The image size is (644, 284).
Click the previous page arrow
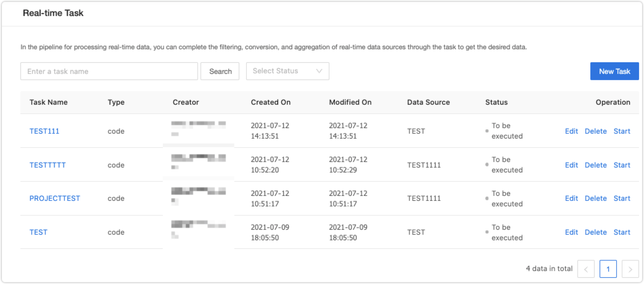click(586, 269)
